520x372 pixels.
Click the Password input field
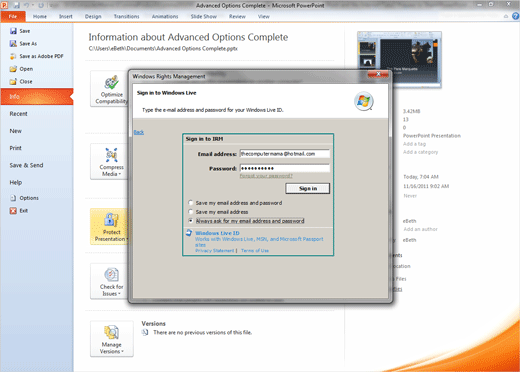pyautogui.click(x=285, y=168)
